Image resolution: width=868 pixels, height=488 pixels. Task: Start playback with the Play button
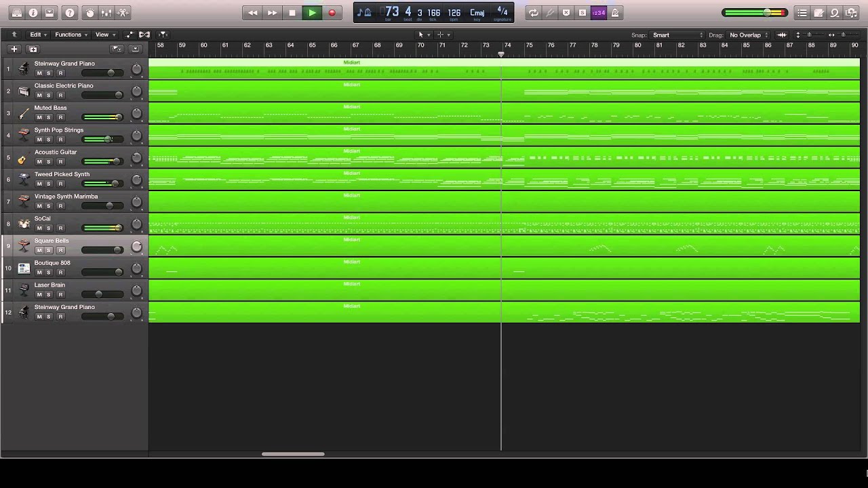[x=312, y=13]
